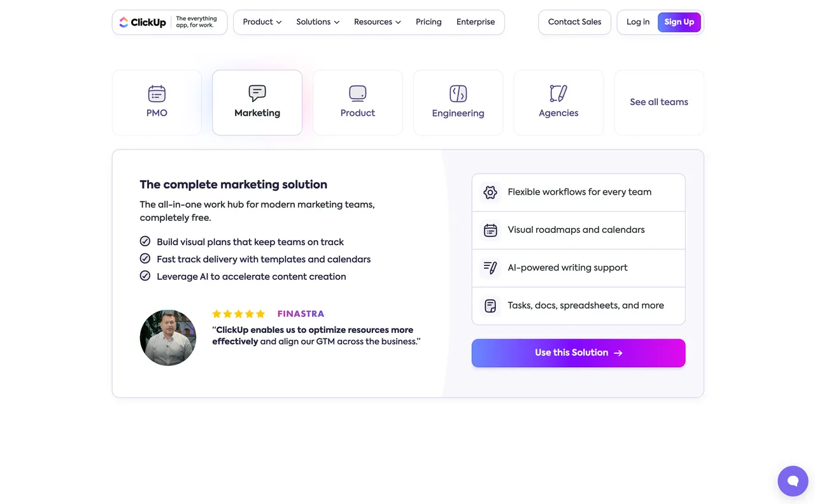815x504 pixels.
Task: Select the PMO team calendar icon
Action: [157, 94]
